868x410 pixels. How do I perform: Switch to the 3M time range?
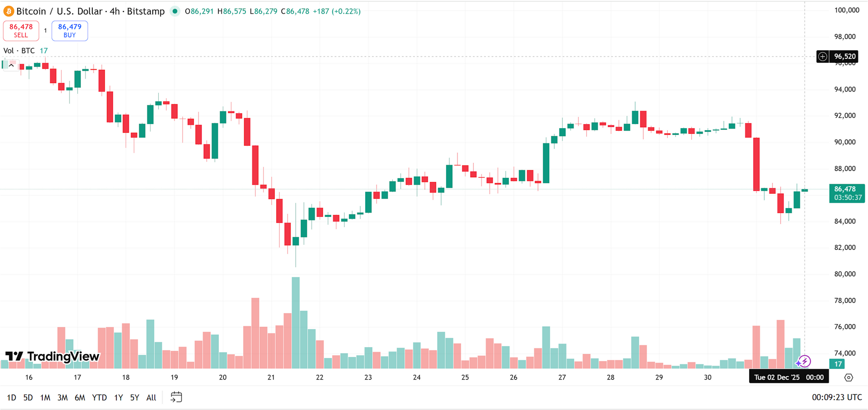click(62, 397)
